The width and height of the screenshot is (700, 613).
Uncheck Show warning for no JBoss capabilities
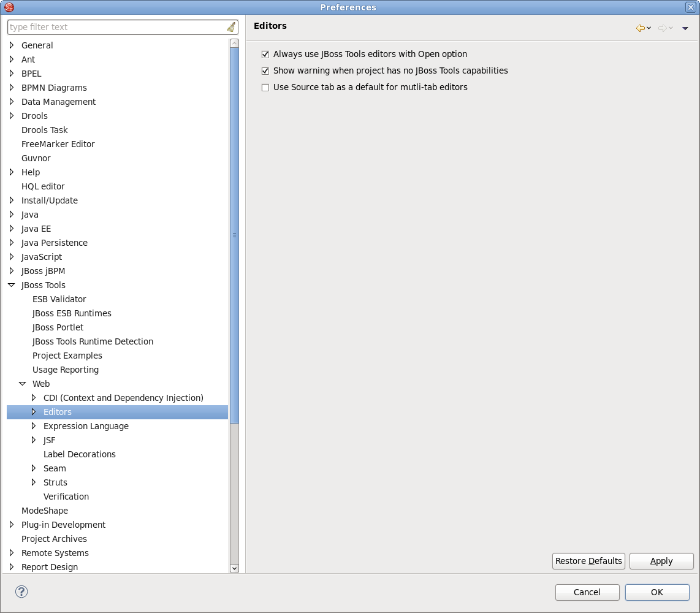click(265, 71)
